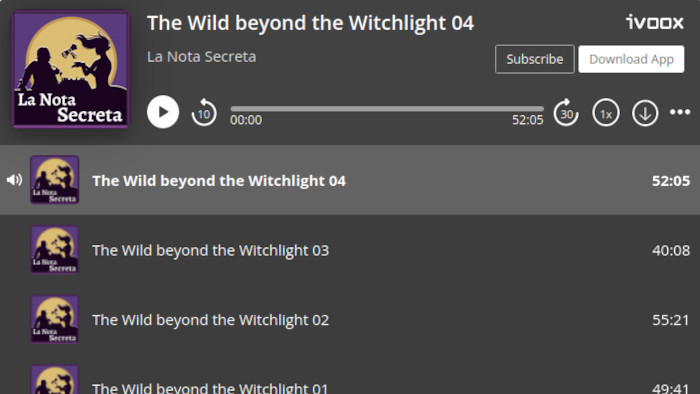Click the iVoox logo
Screen dimensions: 700x394
(654, 22)
